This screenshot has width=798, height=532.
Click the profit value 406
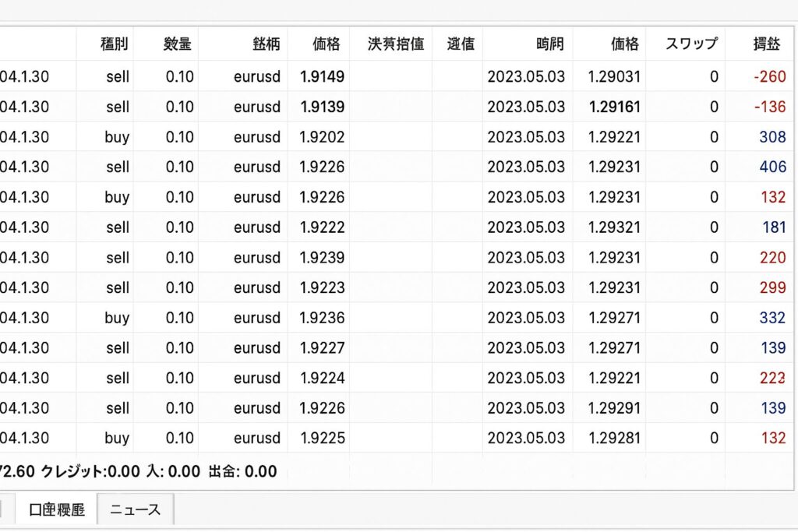(x=772, y=167)
